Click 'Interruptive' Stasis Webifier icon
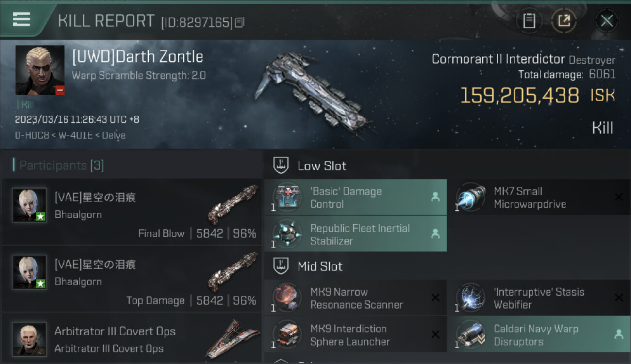 [x=470, y=298]
